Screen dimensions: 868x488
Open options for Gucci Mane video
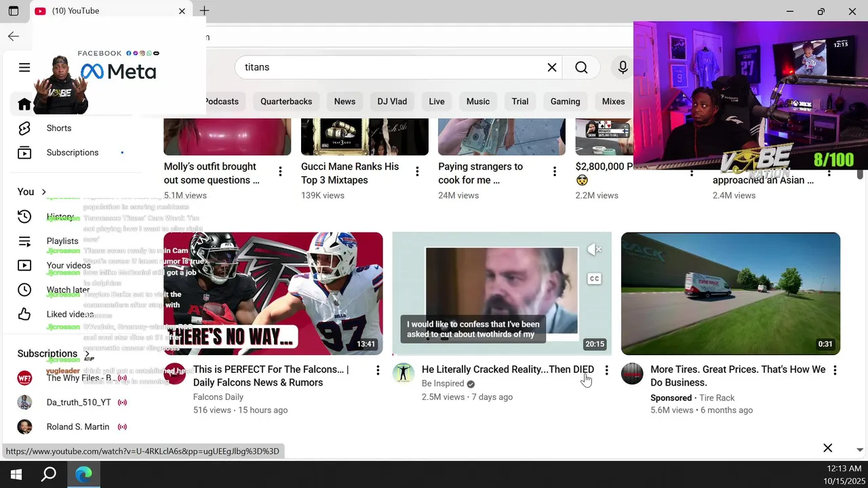[x=417, y=172]
